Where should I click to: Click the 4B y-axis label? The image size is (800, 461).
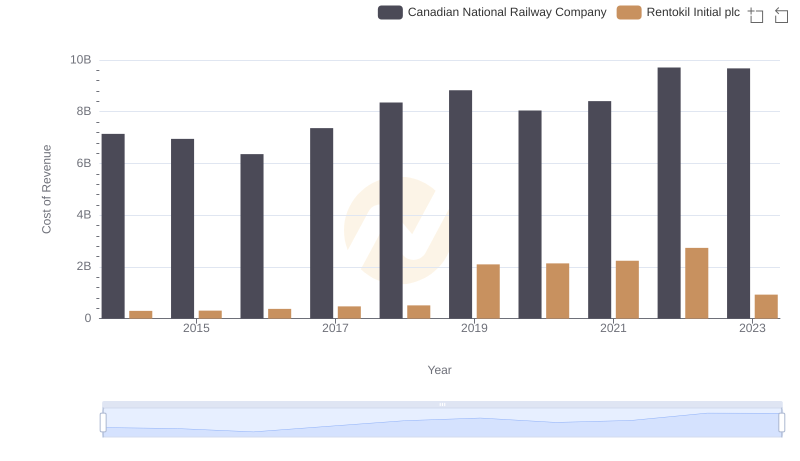click(x=84, y=215)
